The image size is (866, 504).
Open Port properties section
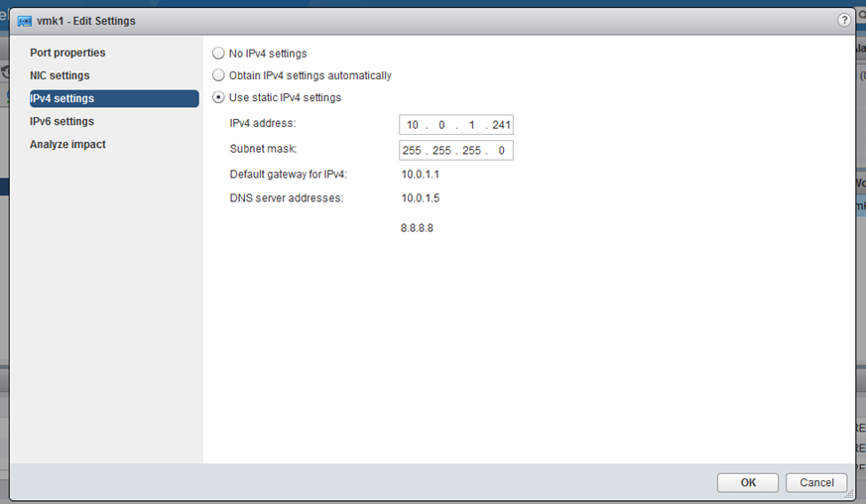(x=67, y=53)
